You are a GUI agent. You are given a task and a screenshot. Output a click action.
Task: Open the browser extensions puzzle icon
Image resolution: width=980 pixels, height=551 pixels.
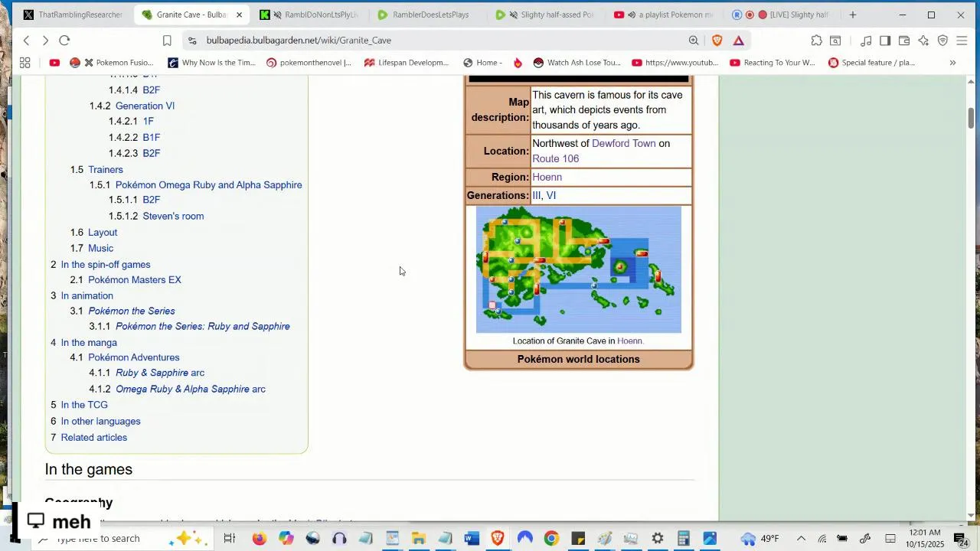817,41
